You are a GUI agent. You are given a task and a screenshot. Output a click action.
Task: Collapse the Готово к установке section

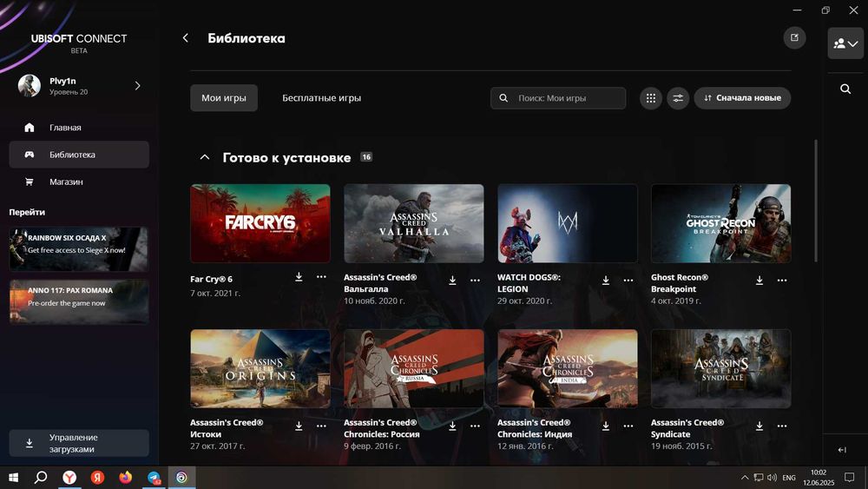204,157
